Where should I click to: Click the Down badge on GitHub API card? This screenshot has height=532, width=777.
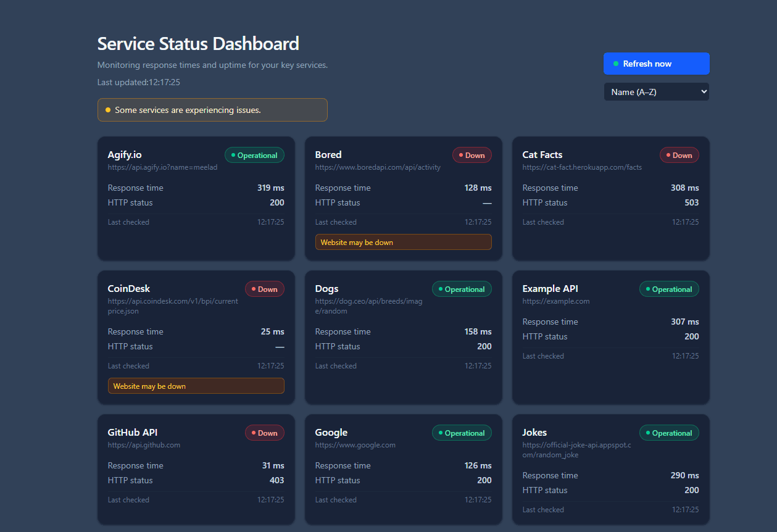pos(264,433)
